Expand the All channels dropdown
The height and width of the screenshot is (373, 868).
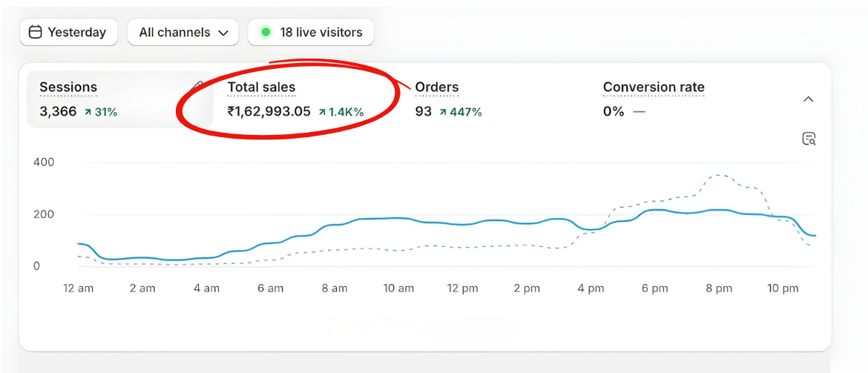click(x=183, y=33)
